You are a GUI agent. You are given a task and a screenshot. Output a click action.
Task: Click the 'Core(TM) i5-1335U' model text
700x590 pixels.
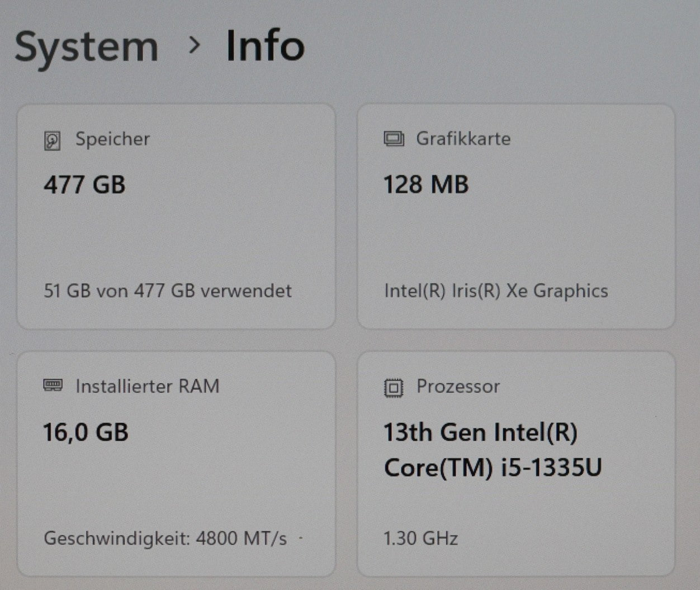tap(493, 468)
